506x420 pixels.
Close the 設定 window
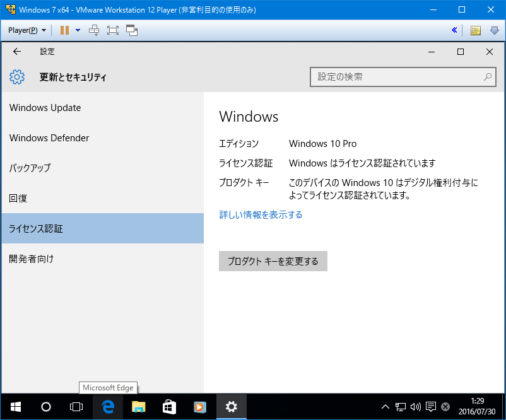(x=489, y=52)
